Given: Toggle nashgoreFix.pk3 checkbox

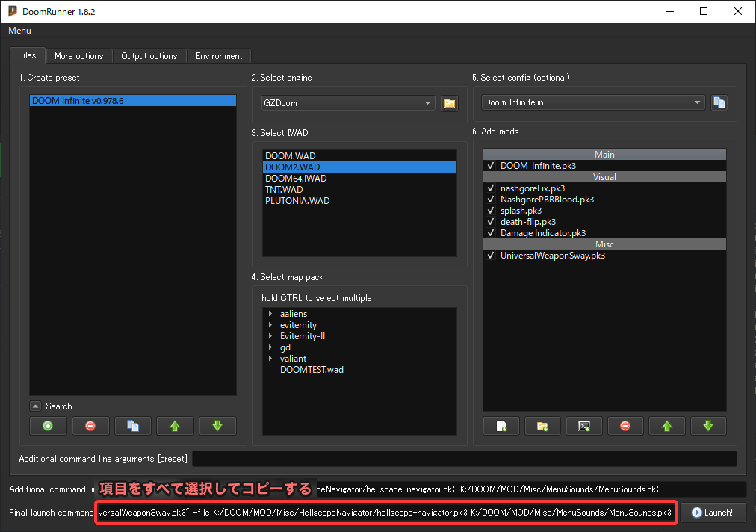Looking at the screenshot, I should pos(491,188).
